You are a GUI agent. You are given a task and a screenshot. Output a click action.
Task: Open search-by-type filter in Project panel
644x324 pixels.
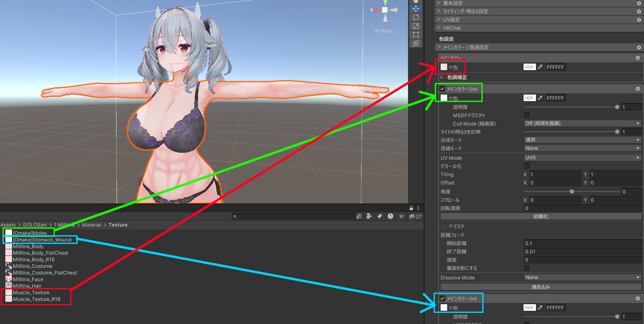tap(369, 216)
